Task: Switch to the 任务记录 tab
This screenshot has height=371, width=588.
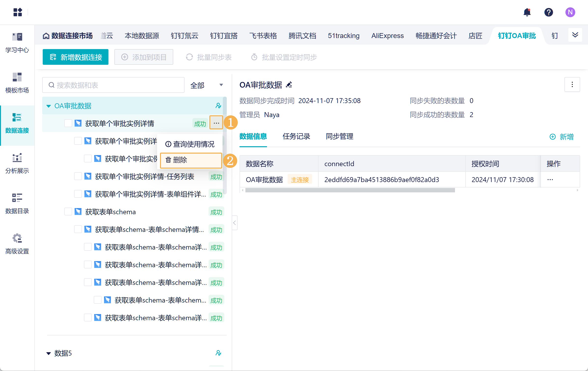Action: 296,136
